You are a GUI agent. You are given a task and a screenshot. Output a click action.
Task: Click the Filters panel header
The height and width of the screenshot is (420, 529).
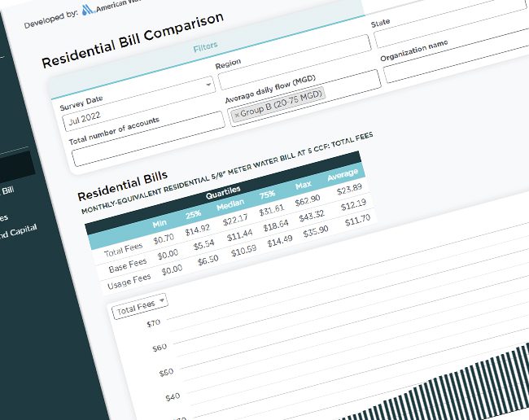[x=205, y=48]
